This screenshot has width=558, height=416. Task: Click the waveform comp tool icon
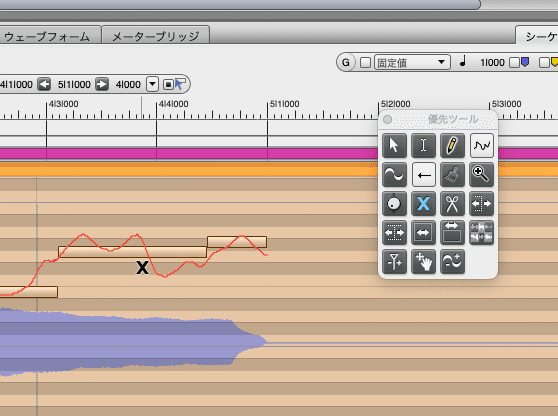coord(481,233)
